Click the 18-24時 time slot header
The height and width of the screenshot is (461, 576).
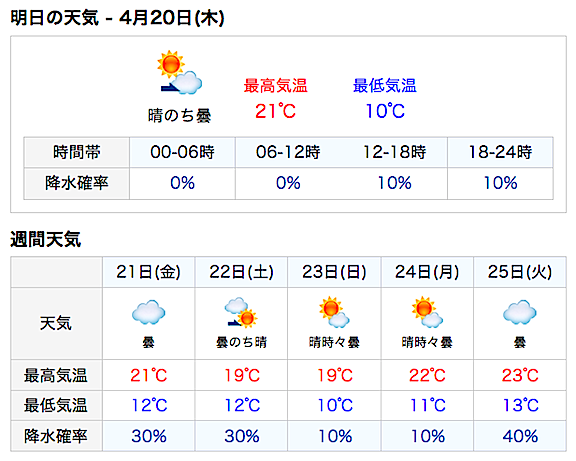click(x=500, y=152)
